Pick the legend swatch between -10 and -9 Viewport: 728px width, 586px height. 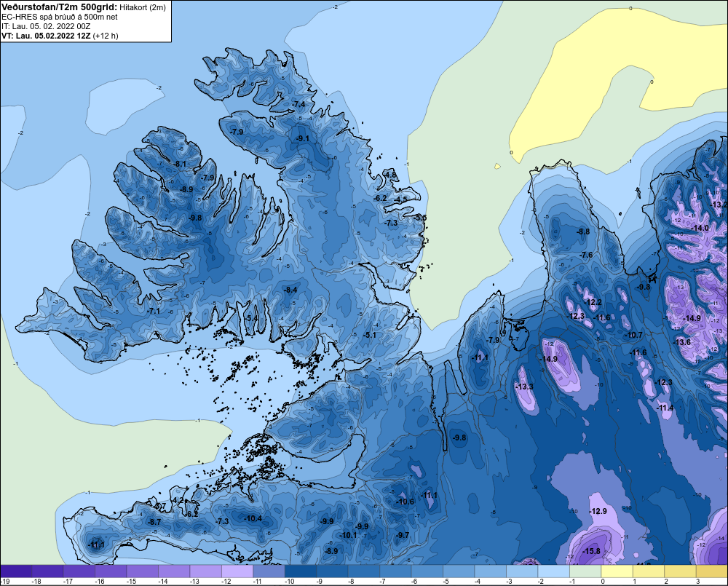pos(301,571)
